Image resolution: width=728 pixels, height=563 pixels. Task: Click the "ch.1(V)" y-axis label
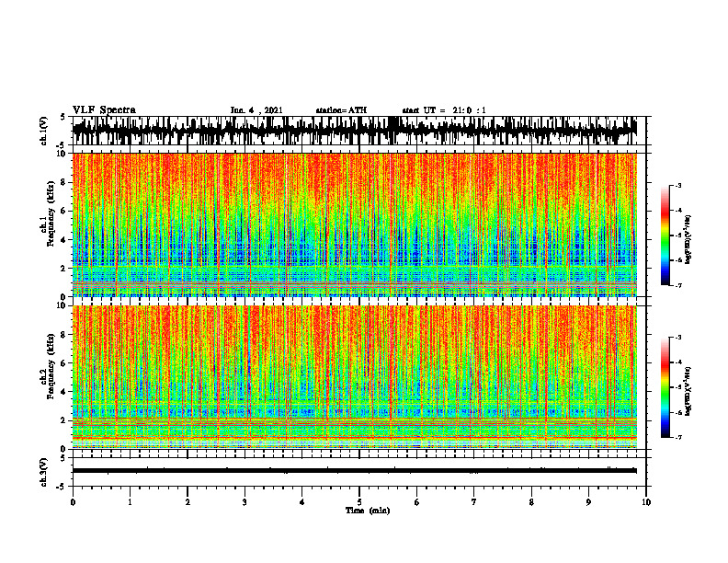click(x=44, y=131)
